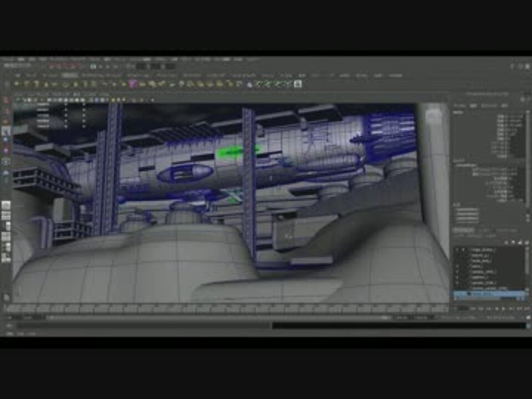Click a frame on the time slider ruler
532x399 pixels.
pos(227,309)
